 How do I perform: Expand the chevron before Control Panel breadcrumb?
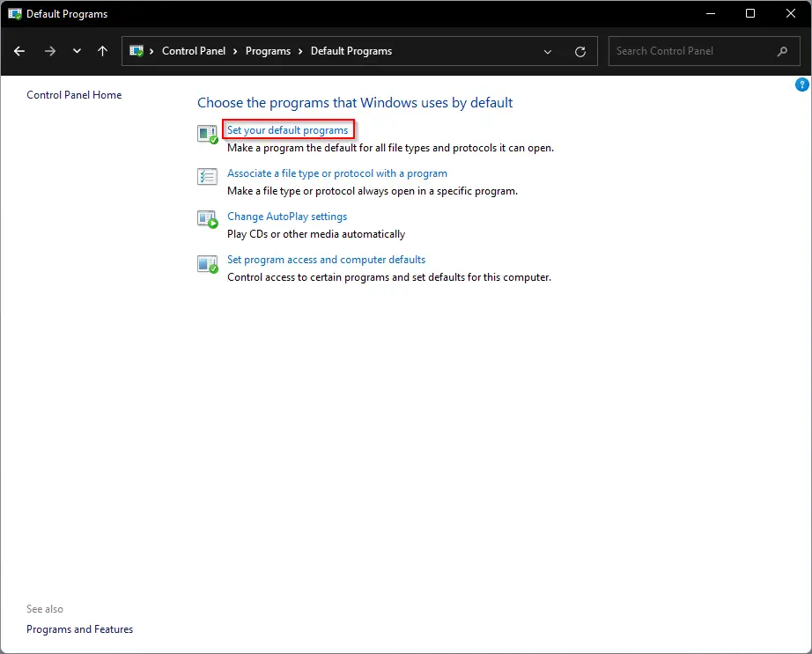click(x=151, y=51)
